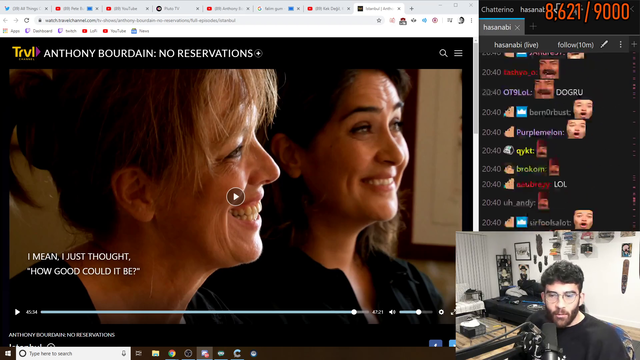Click the plus icon next to No Reservations title
640x360 pixels.
[258, 53]
